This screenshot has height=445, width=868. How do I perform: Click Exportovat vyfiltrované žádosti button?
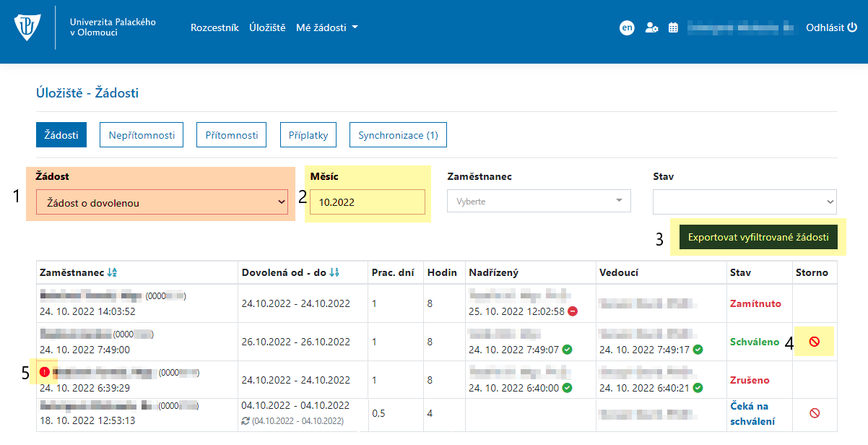(x=758, y=237)
